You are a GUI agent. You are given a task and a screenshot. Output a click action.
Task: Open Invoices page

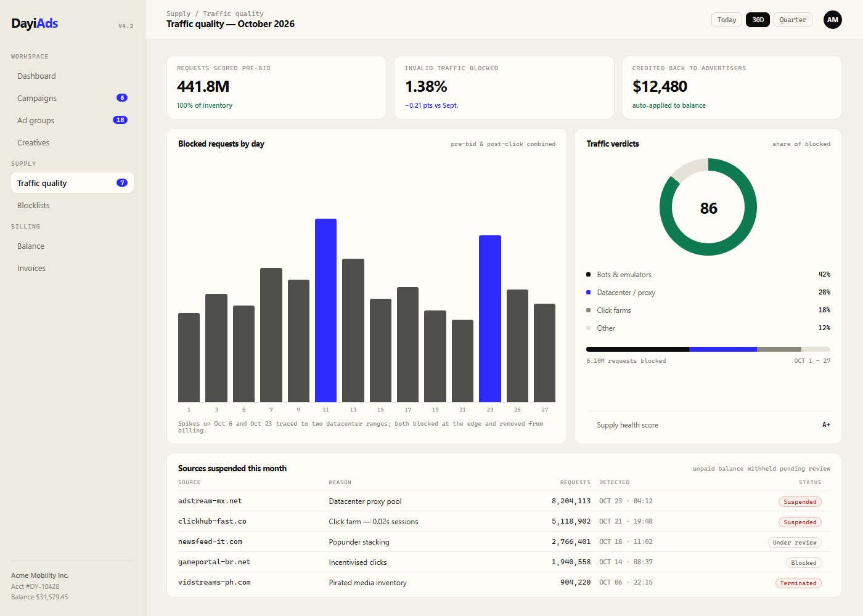tap(72, 268)
